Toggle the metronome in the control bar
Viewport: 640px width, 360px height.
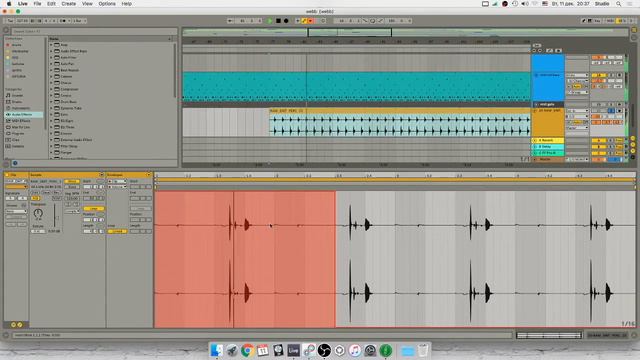[63, 21]
